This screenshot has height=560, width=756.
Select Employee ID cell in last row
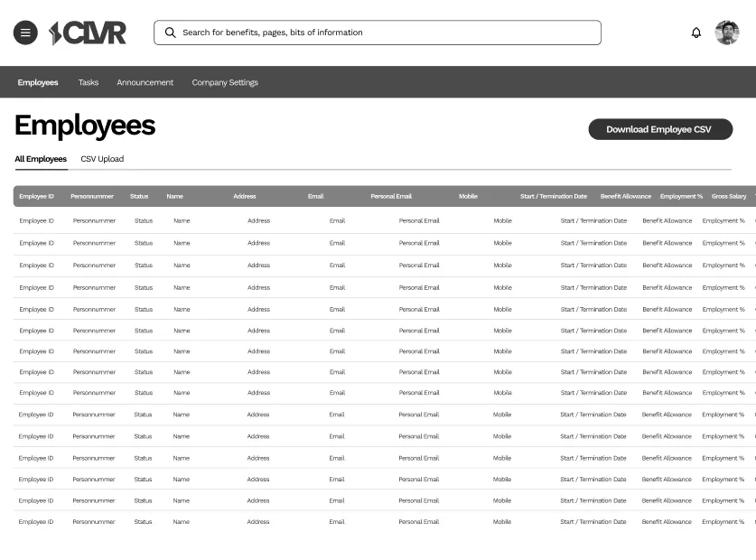(x=36, y=522)
